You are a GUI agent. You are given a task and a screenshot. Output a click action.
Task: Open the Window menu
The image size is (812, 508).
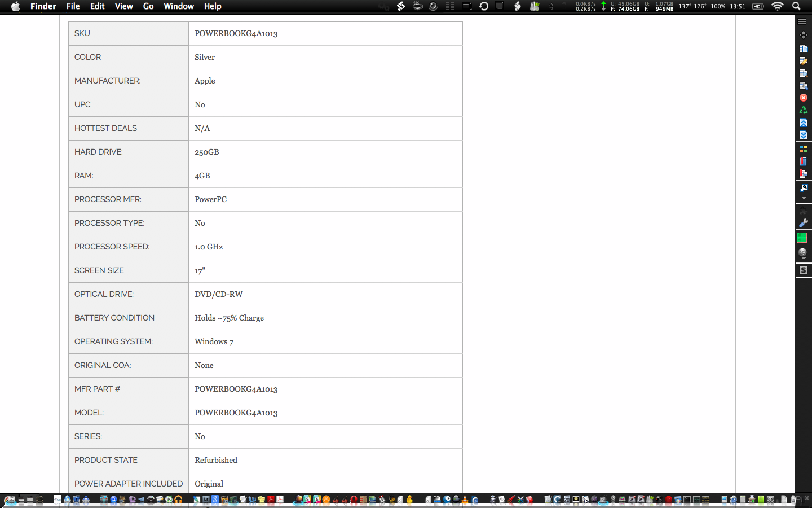179,6
